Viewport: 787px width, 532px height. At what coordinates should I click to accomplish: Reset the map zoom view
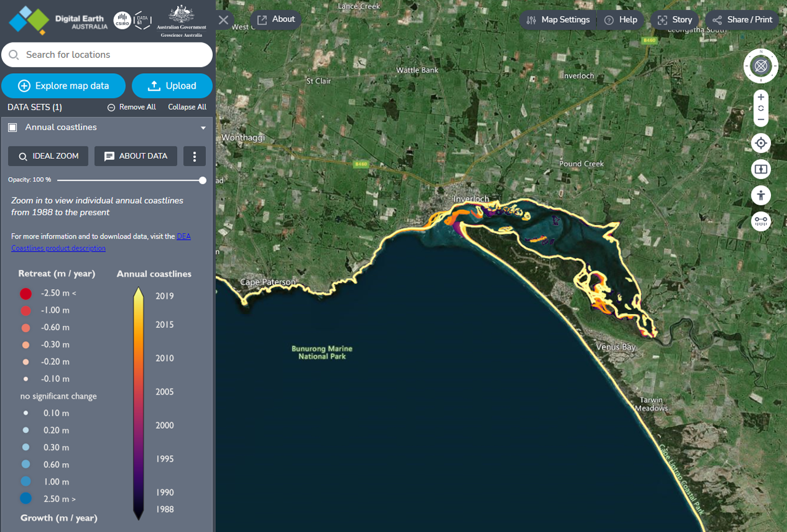coord(761,108)
